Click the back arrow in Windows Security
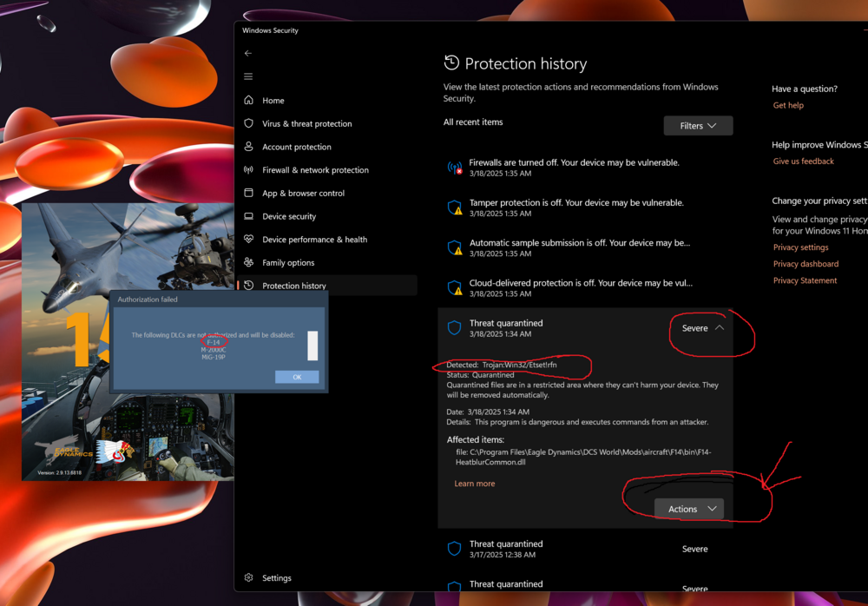This screenshot has height=606, width=868. (248, 53)
